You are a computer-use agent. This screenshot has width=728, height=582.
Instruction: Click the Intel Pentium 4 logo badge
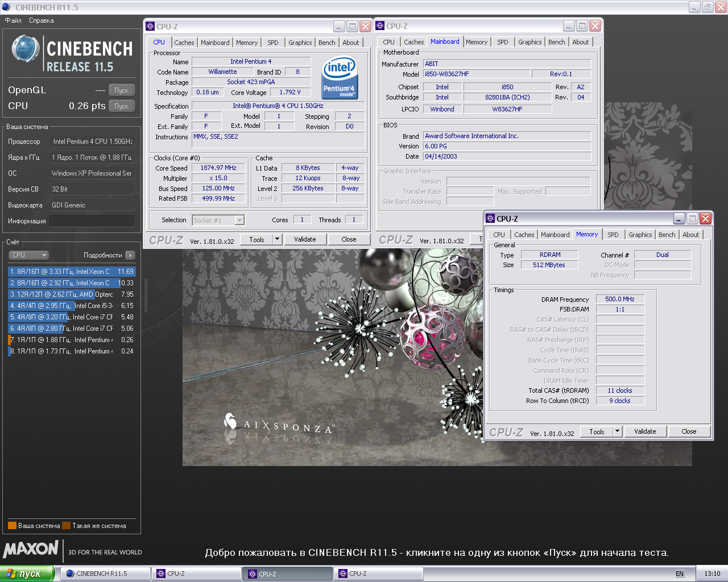point(340,77)
